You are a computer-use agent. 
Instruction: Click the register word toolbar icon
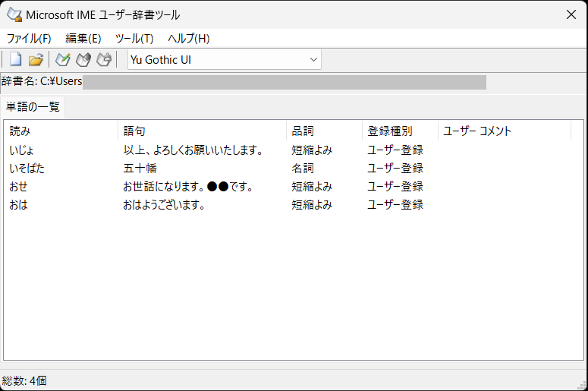pyautogui.click(x=63, y=59)
